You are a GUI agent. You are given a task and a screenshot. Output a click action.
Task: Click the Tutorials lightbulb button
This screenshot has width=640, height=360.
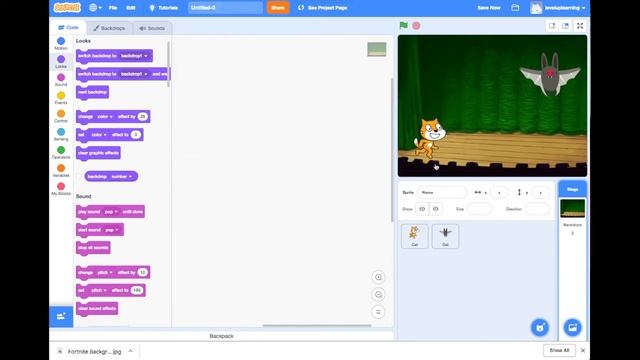163,8
